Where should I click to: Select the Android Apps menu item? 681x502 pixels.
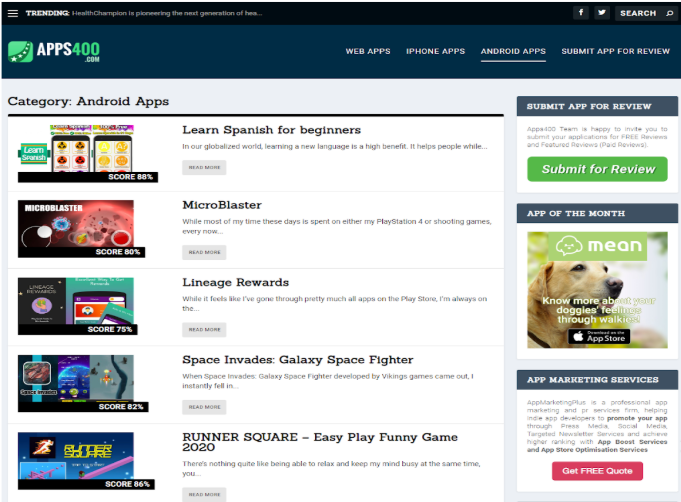[x=513, y=51]
